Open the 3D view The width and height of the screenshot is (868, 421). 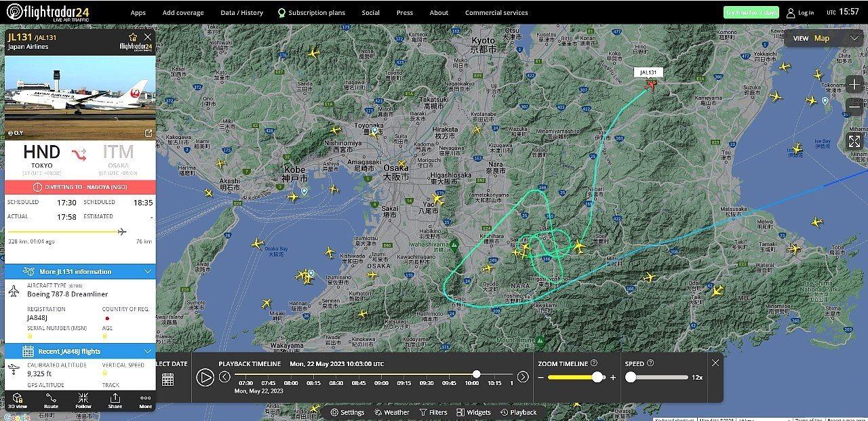[x=18, y=401]
